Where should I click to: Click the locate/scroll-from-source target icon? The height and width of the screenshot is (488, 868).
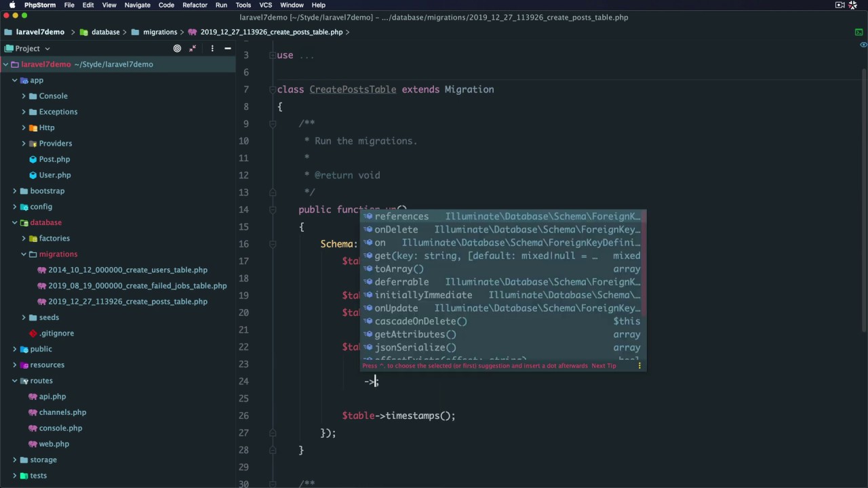coord(177,48)
